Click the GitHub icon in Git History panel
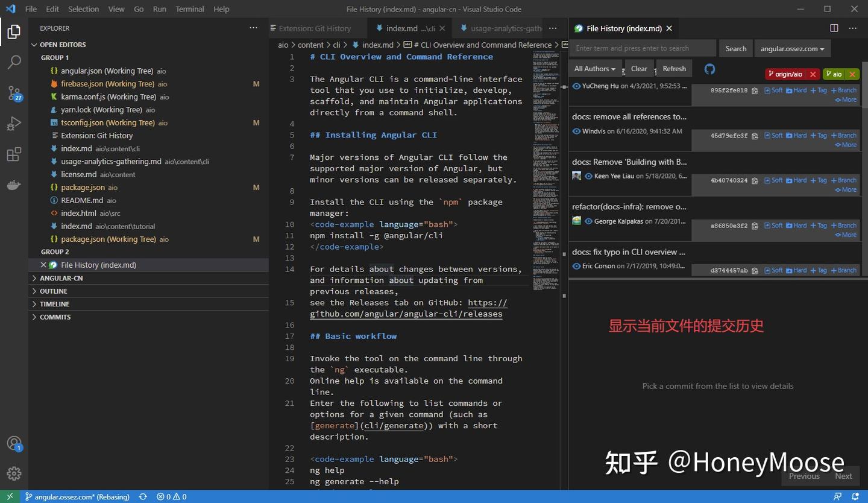Screen dimensions: 868x503 coord(709,69)
